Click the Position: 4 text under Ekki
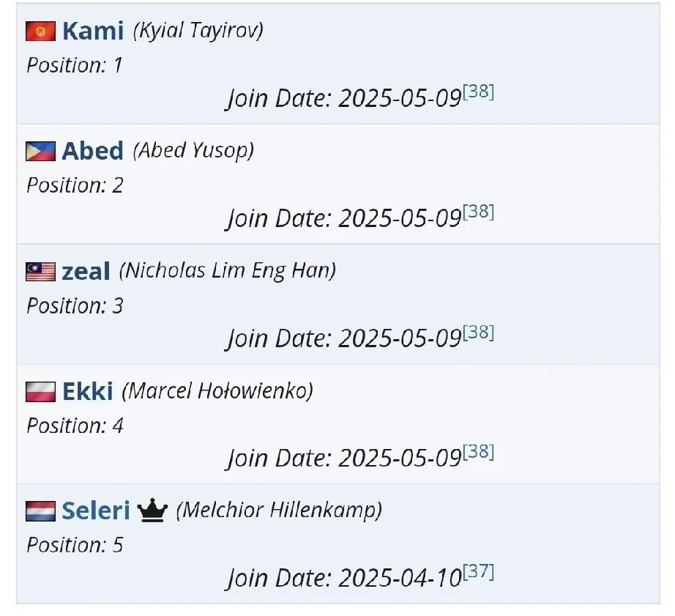This screenshot has width=675, height=616. (75, 426)
